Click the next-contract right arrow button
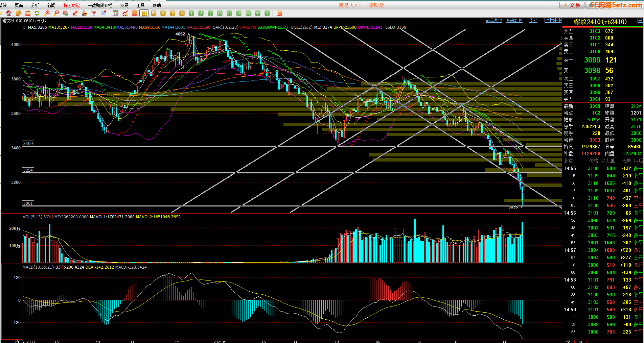Image resolution: width=644 pixels, height=343 pixels. 553,20
